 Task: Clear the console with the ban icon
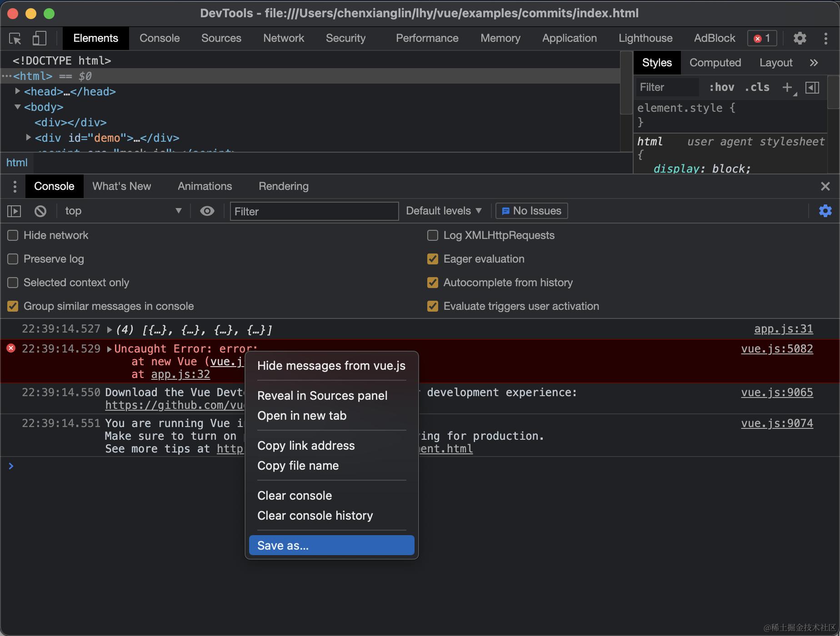(x=40, y=211)
